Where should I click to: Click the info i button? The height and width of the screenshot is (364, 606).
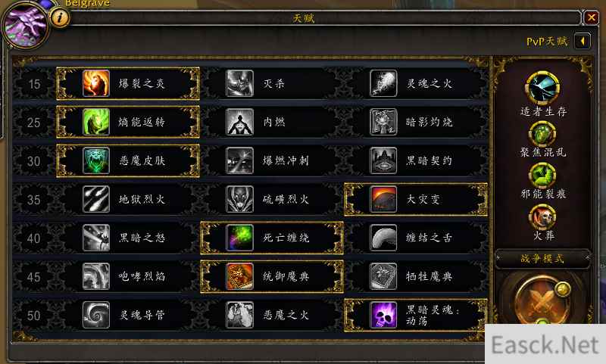[60, 17]
